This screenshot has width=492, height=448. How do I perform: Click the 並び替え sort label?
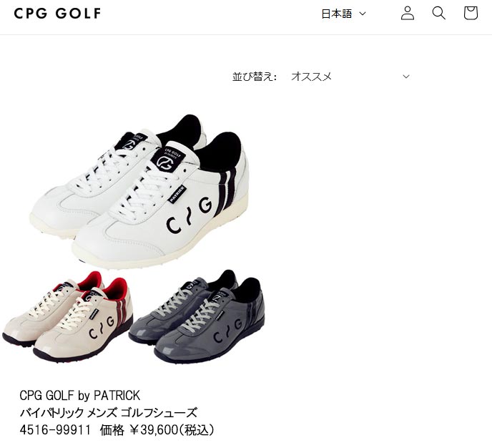[255, 77]
